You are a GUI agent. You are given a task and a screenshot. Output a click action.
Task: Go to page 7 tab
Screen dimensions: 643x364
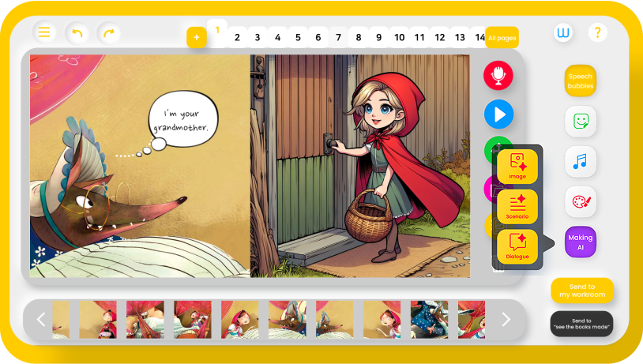(x=338, y=37)
